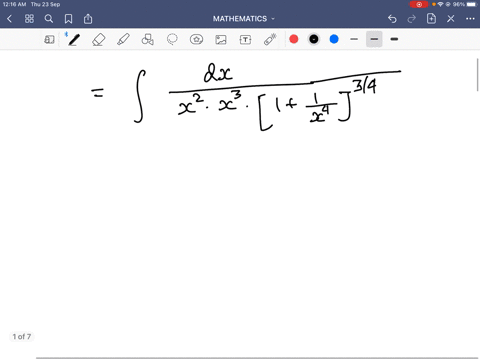Activate the laser pointer tool
This screenshot has width=480, height=360.
point(270,39)
